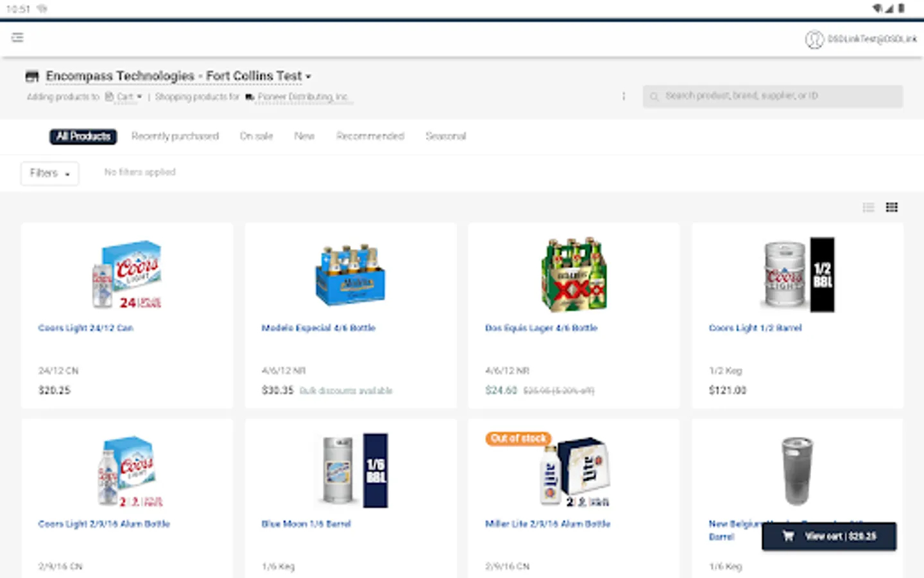Open the hamburger menu icon
This screenshot has height=578, width=924.
point(17,38)
